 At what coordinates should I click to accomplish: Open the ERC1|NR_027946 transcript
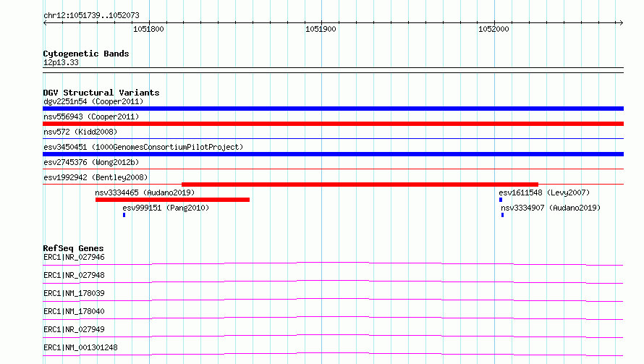pyautogui.click(x=74, y=257)
